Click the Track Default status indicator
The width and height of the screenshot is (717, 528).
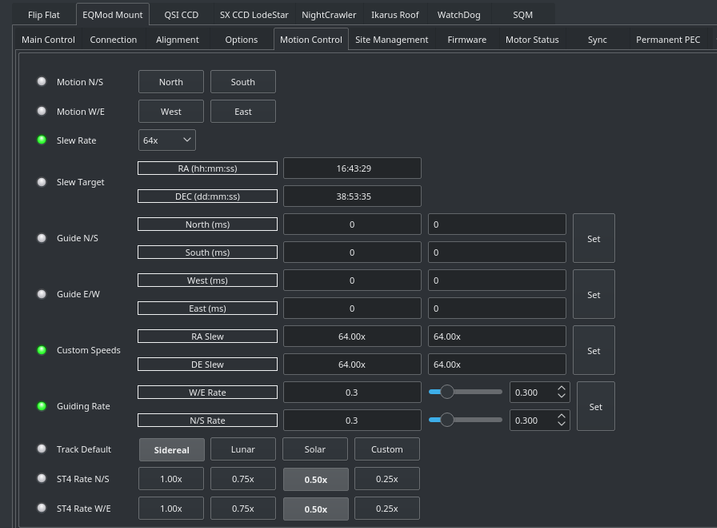(42, 449)
